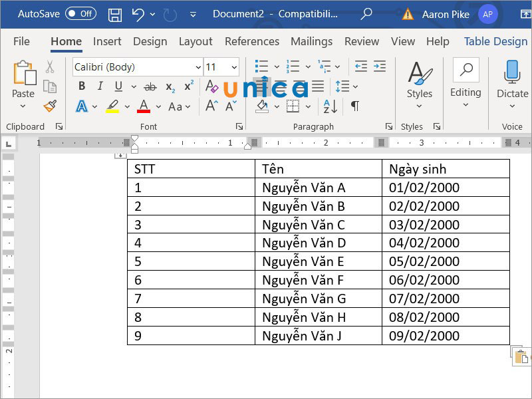Launch the Styles pane
The image size is (532, 399).
pos(437,126)
